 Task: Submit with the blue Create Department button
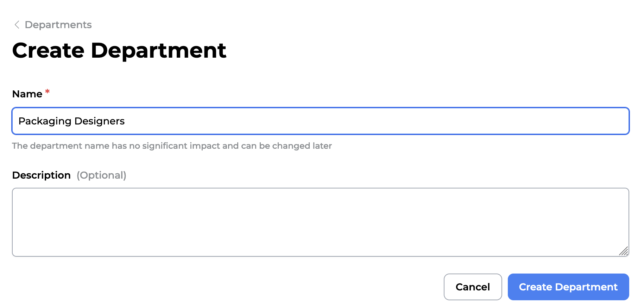click(x=568, y=287)
